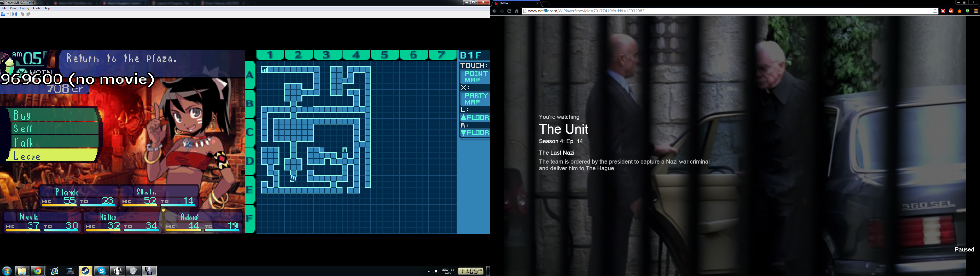Open Steam from the taskbar
This screenshot has height=276, width=980.
pos(85,271)
